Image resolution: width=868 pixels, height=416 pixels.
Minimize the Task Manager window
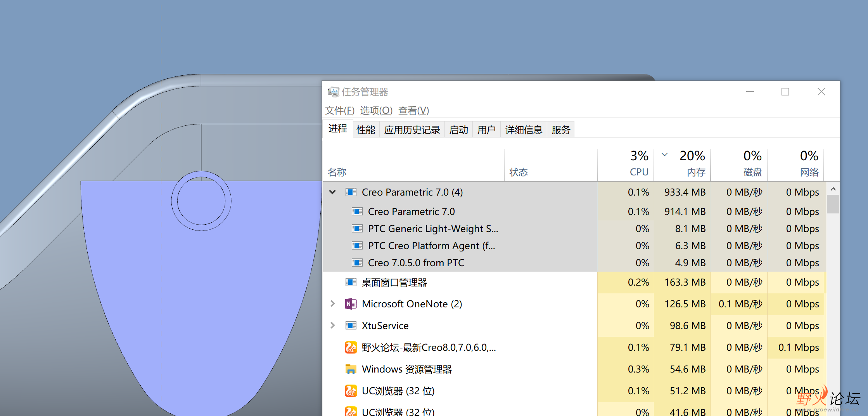pos(750,92)
